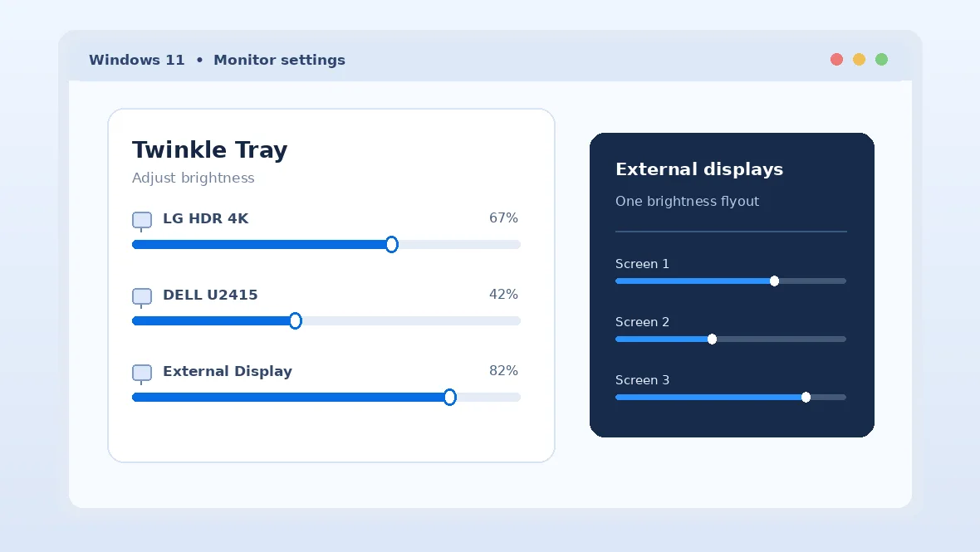The image size is (980, 552).
Task: Click the Screen 1 label
Action: 642,263
